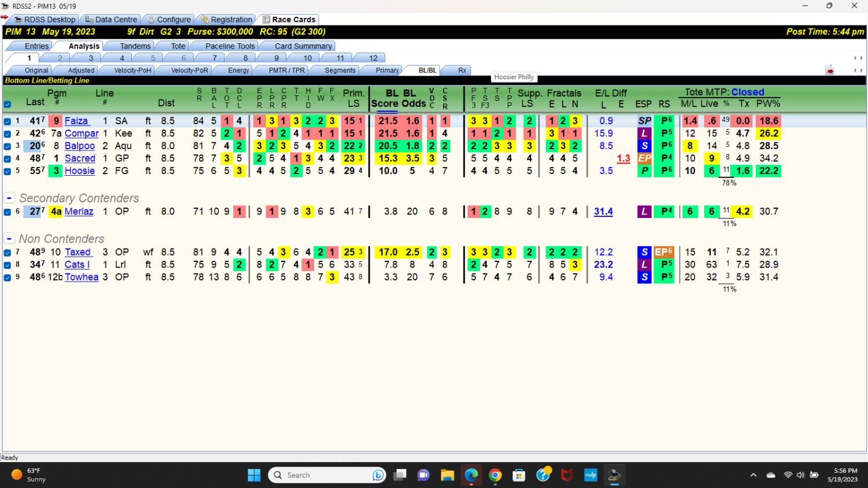The image size is (868, 488).
Task: Open the Configure tab
Action: (168, 20)
